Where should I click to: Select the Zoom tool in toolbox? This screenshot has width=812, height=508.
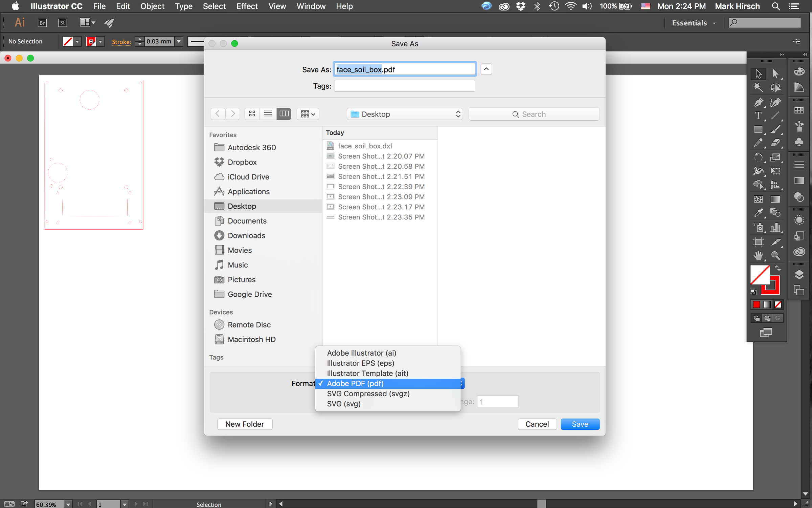(x=775, y=255)
